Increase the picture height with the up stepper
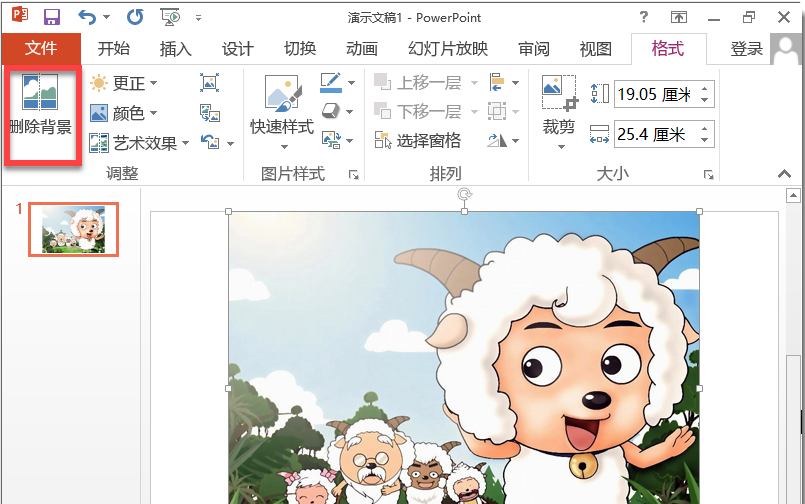805x504 pixels. (x=705, y=88)
